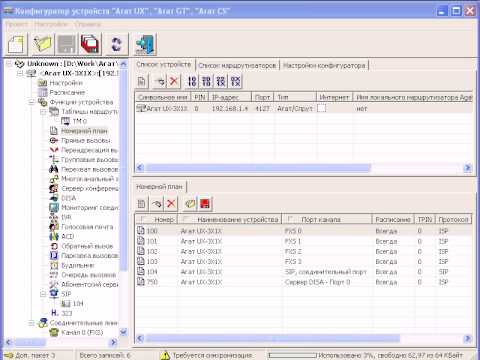Click the Synchronize circular arrows icon

tap(116, 44)
